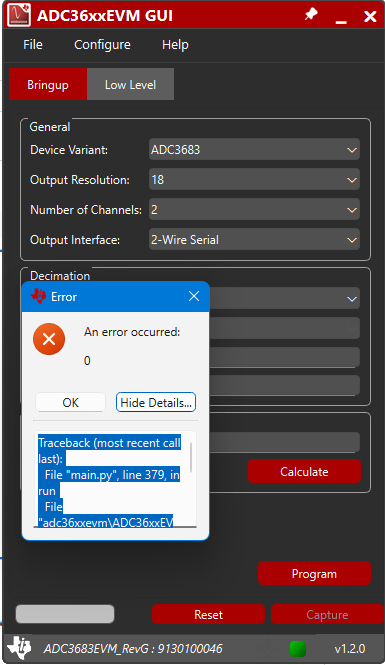
Task: Click the 'Decimation' group title
Action: pyautogui.click(x=60, y=276)
